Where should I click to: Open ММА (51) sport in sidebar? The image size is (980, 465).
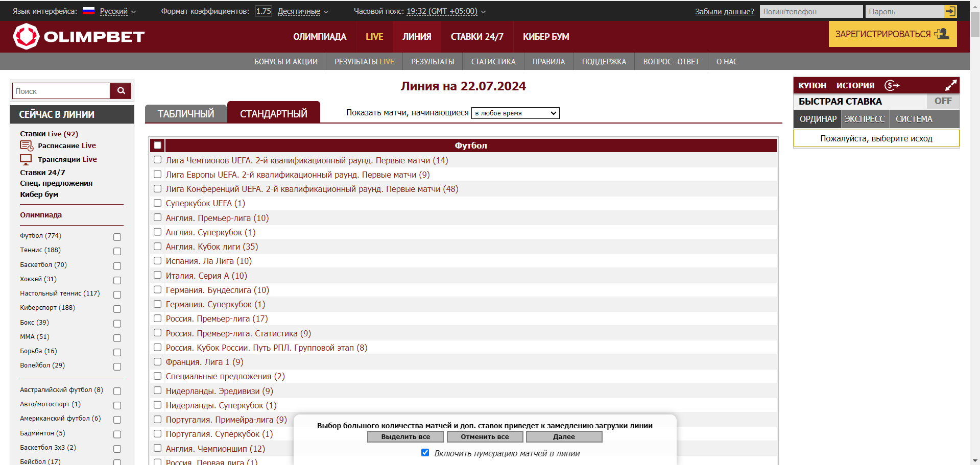35,337
